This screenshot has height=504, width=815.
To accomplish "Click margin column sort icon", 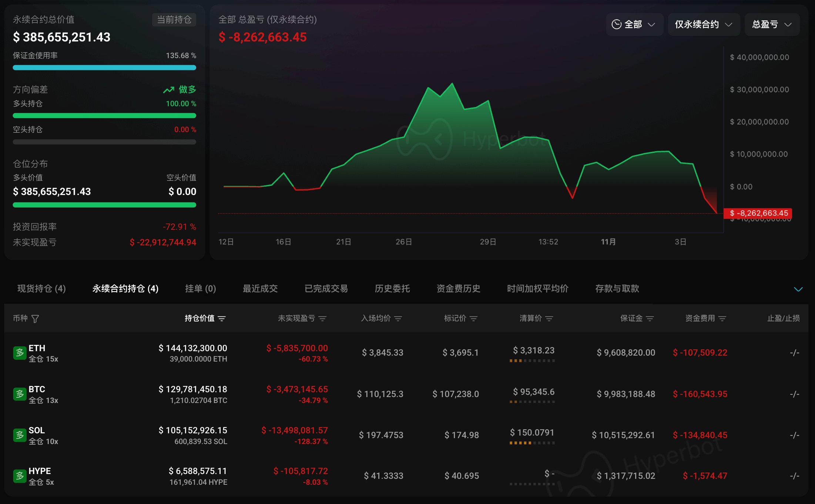I will click(650, 319).
